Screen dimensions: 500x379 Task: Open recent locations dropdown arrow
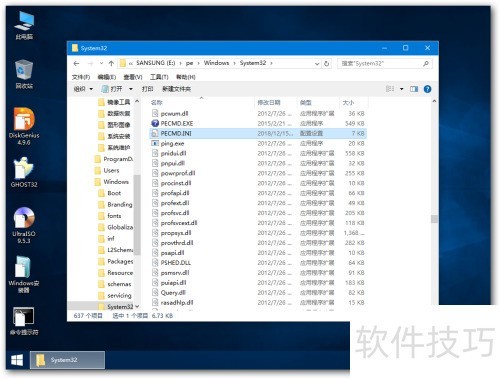[101, 63]
